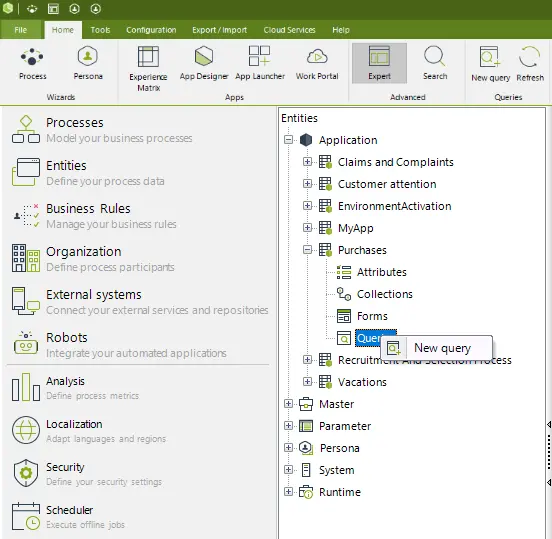Image resolution: width=552 pixels, height=539 pixels.
Task: Open the Process wizard icon
Action: coord(32,63)
